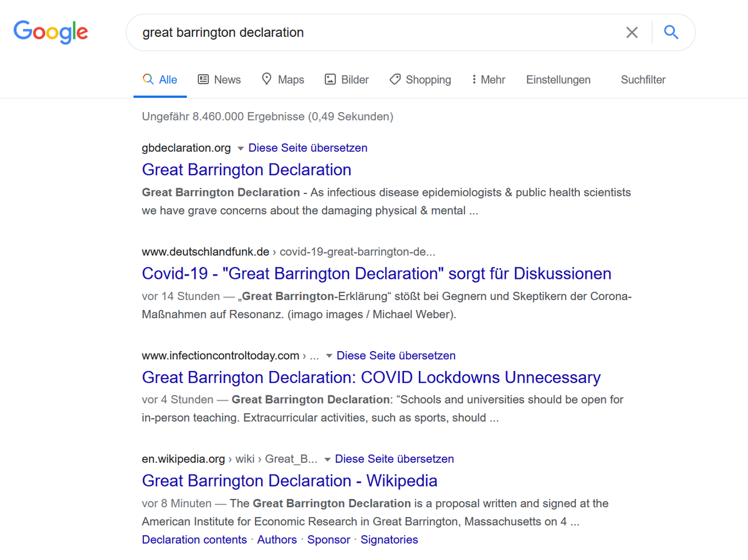Expand dropdown arrow next to infectioncontroltoday.com
748x560 pixels.
pyautogui.click(x=328, y=356)
